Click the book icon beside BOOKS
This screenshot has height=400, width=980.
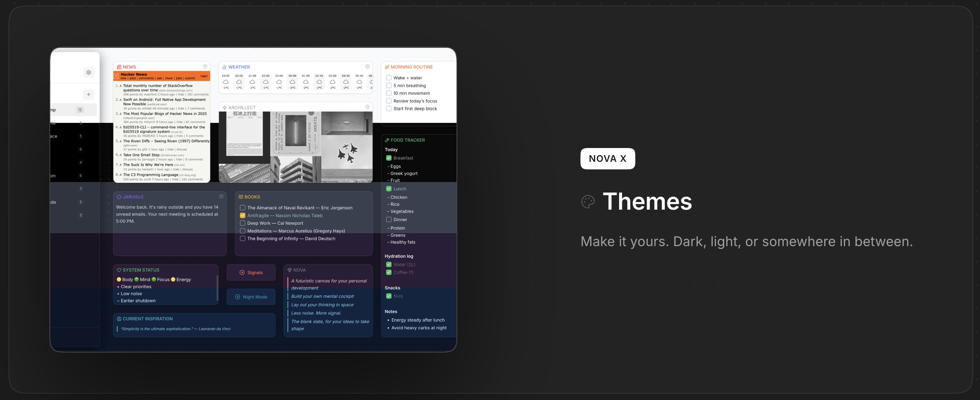click(x=241, y=197)
